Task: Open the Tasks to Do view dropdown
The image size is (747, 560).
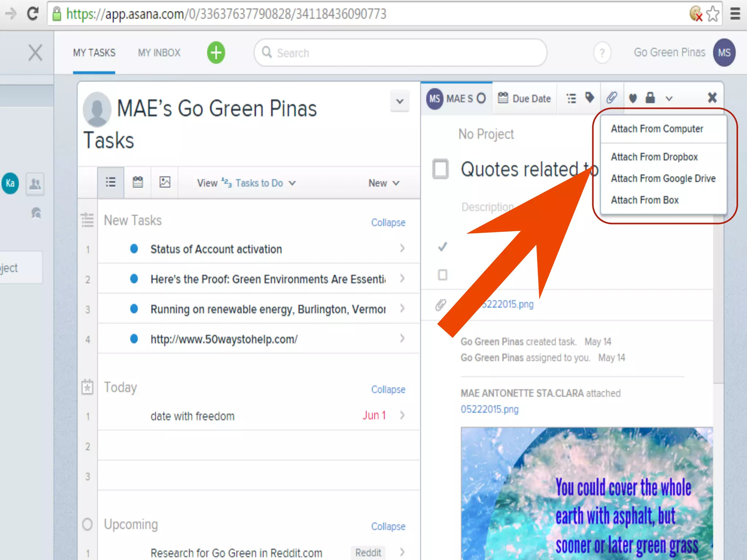Action: 259,183
